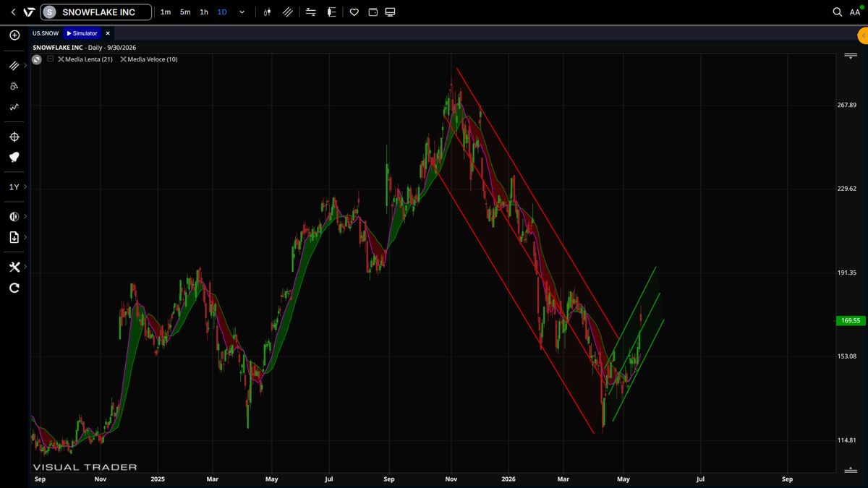This screenshot has height=488, width=868.
Task: Open the 1Y range selector
Action: click(x=14, y=187)
